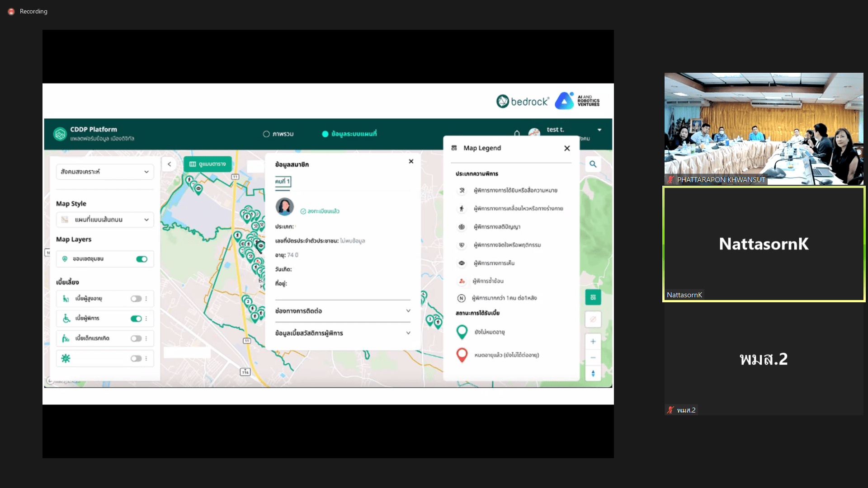Click พมส.2 muted microphone icon
Screen dimensions: 868x488
tap(670, 410)
